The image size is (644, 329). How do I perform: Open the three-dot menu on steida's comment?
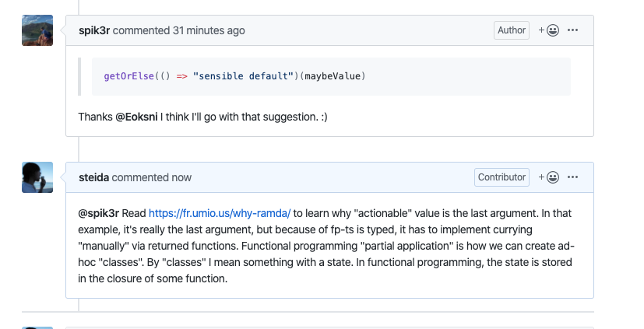(x=573, y=177)
